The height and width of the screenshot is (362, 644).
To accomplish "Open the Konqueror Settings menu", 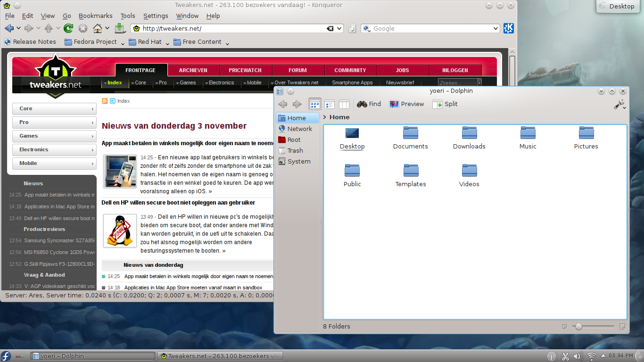I will pyautogui.click(x=156, y=16).
